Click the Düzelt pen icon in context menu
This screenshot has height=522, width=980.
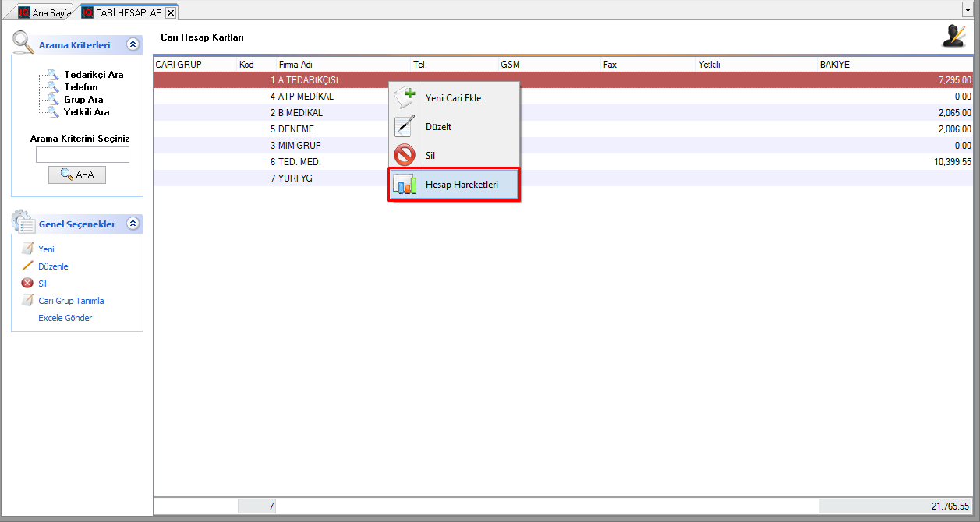[x=405, y=126]
